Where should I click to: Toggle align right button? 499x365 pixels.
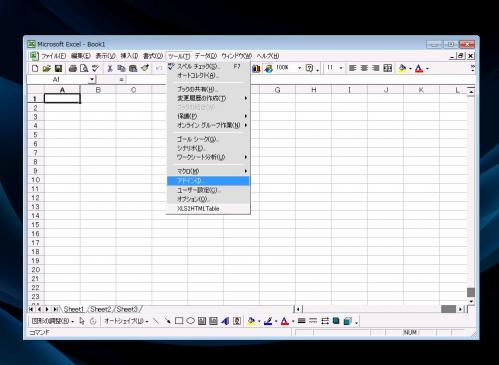point(376,68)
